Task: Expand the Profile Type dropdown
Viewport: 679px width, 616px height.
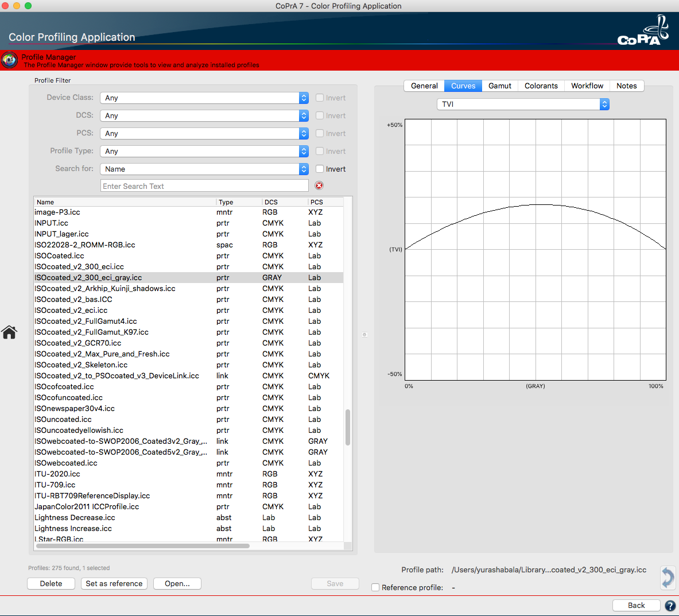Action: point(204,151)
